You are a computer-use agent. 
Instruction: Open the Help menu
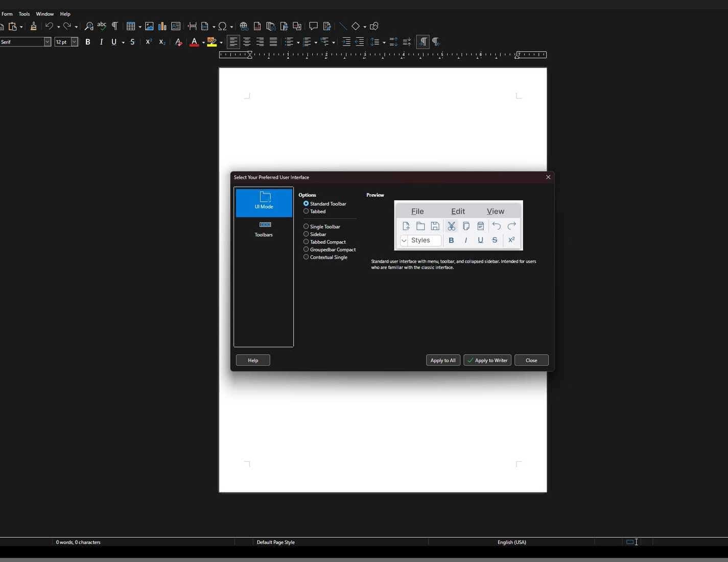click(x=65, y=14)
